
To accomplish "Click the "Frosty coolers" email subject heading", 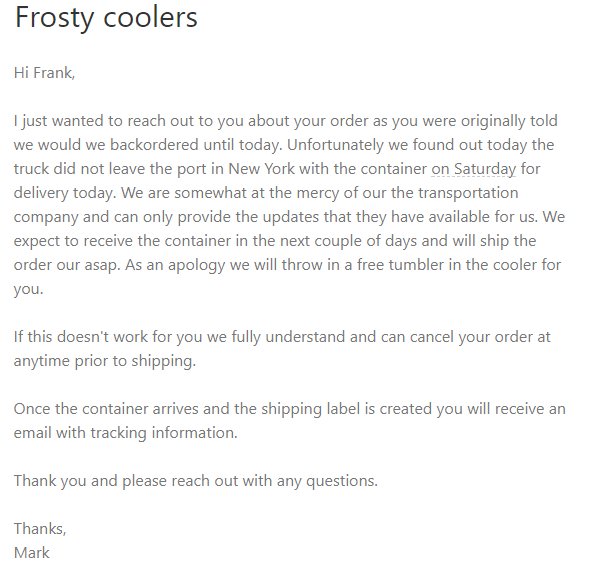I will click(x=106, y=17).
